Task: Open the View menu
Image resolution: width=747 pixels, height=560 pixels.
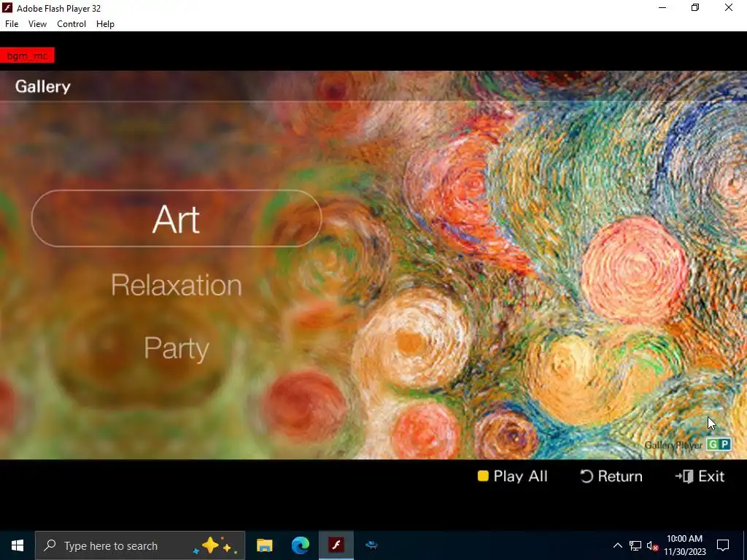Action: coord(37,24)
